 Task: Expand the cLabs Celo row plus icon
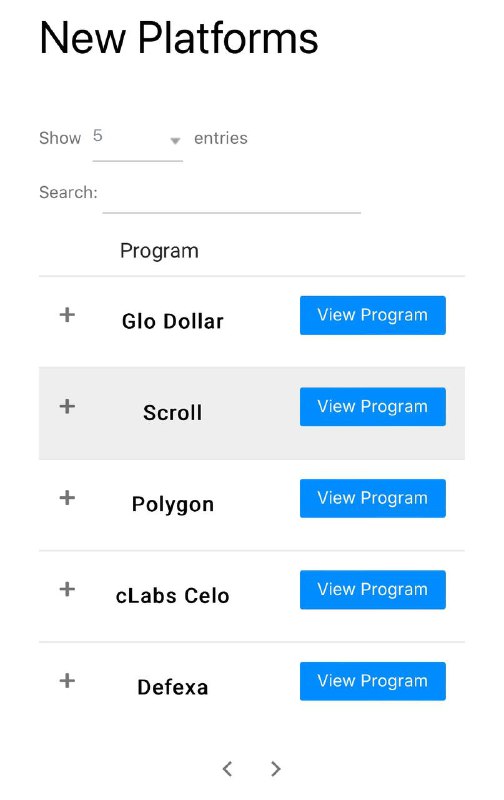pyautogui.click(x=67, y=589)
